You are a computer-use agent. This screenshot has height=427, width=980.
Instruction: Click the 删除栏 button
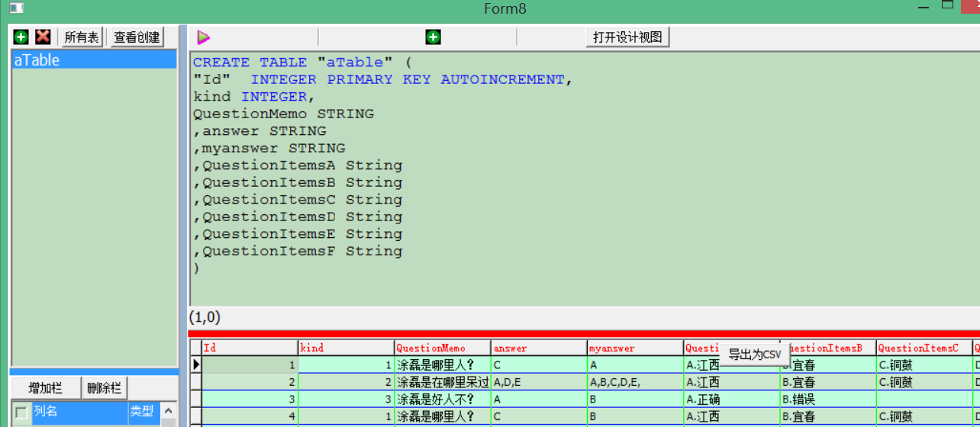click(x=105, y=387)
